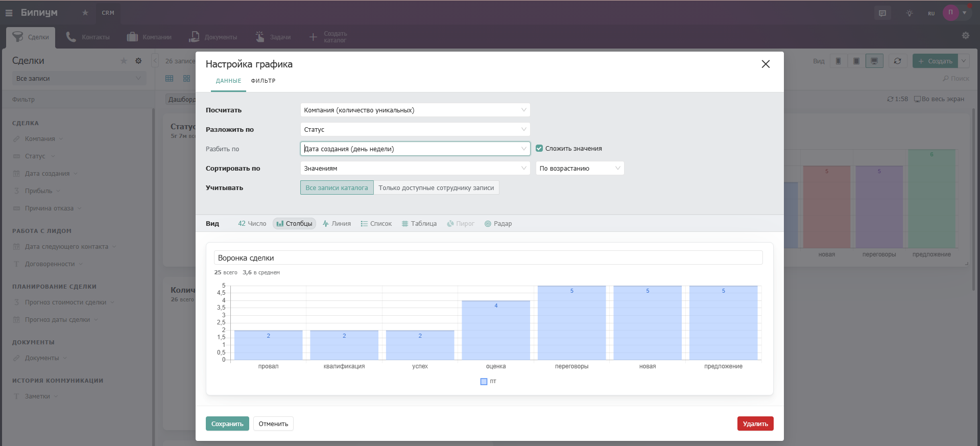Expand the Разложить по Статус dropdown
Viewport: 980px width, 446px height.
coord(415,130)
